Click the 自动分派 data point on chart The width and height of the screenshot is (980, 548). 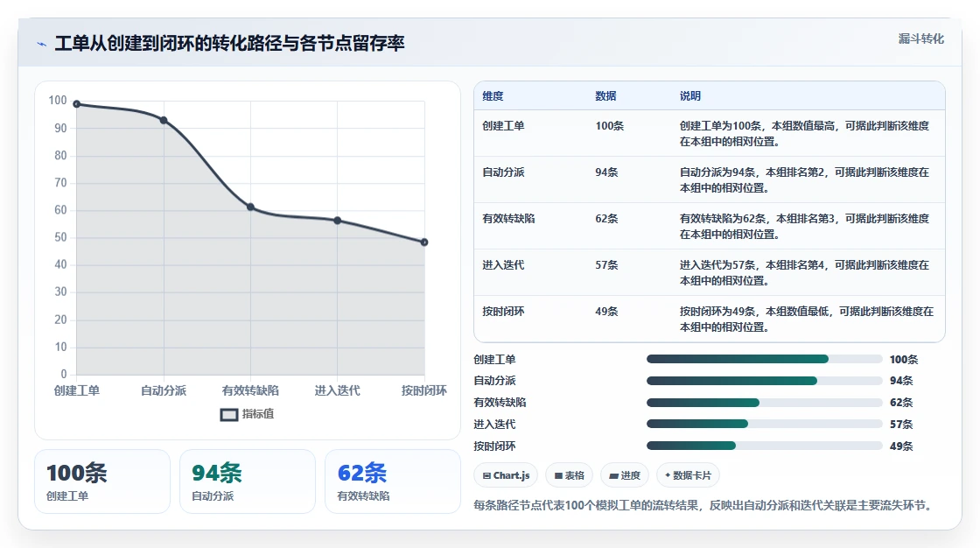164,120
